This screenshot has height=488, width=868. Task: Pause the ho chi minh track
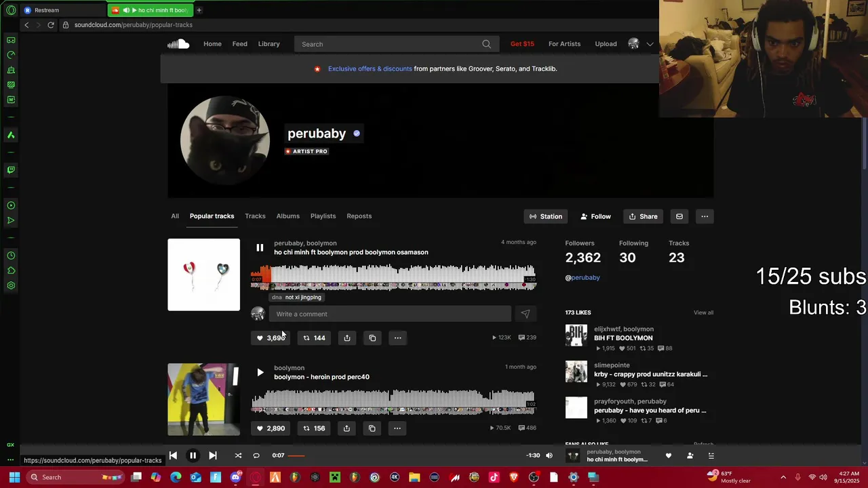(260, 248)
